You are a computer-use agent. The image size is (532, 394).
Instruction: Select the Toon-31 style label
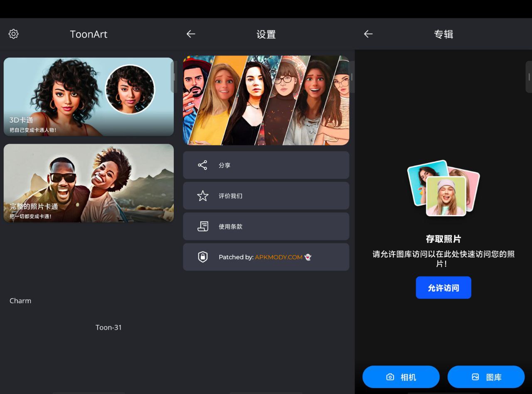(108, 327)
